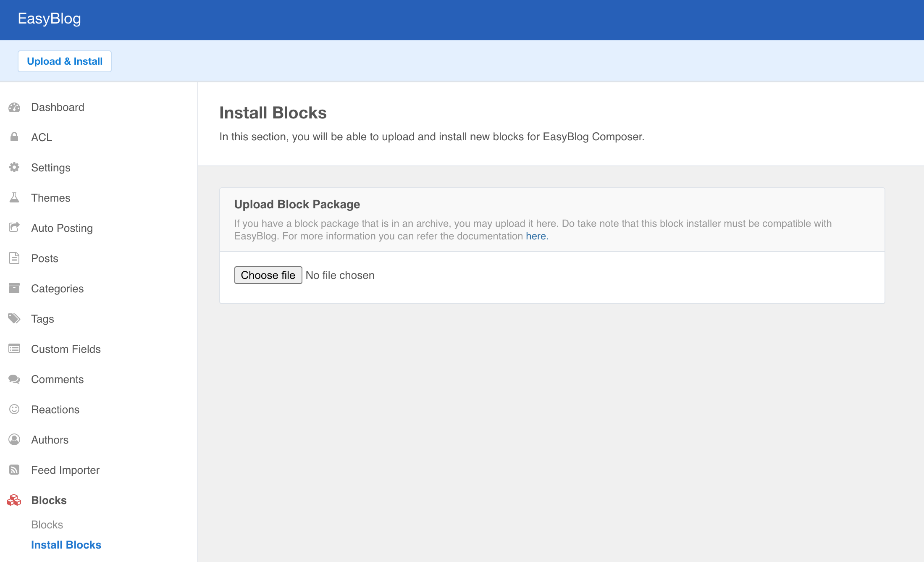This screenshot has width=924, height=562.
Task: Open the Blocks submenu link
Action: pos(47,525)
